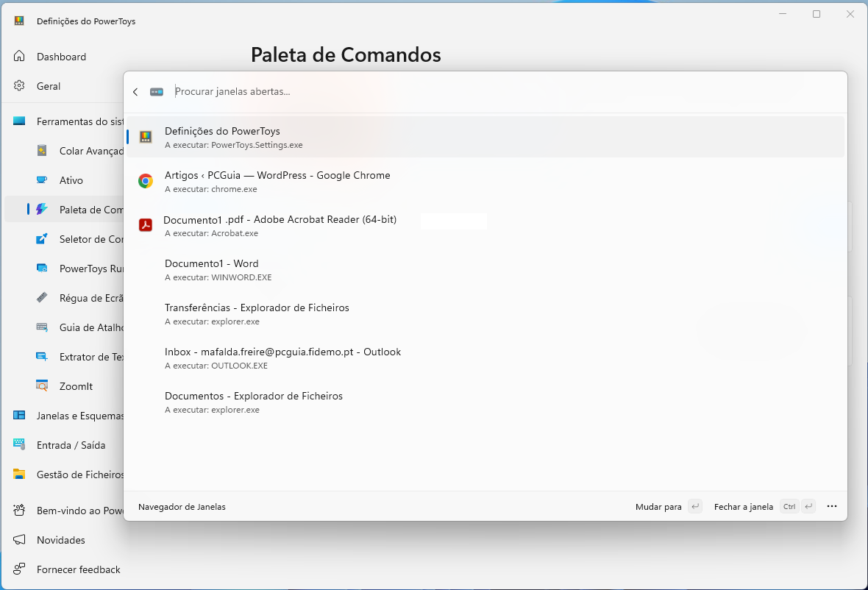This screenshot has height=590, width=868.
Task: Open the more options ellipsis menu
Action: pos(832,506)
